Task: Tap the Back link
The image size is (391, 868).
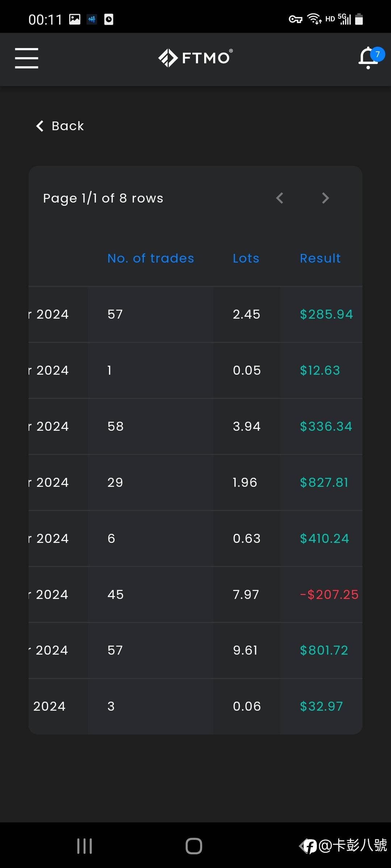Action: pyautogui.click(x=60, y=126)
